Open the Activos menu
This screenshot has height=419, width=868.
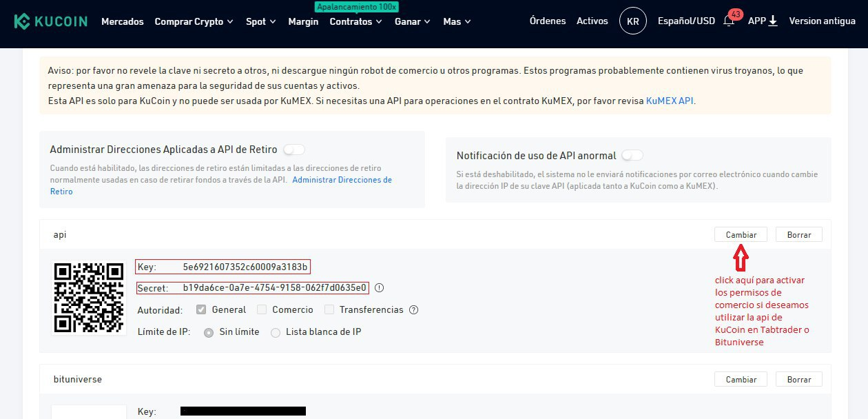(592, 21)
